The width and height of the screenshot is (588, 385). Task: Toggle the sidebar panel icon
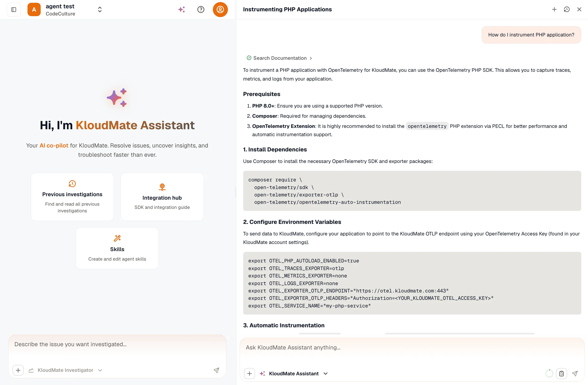click(14, 9)
